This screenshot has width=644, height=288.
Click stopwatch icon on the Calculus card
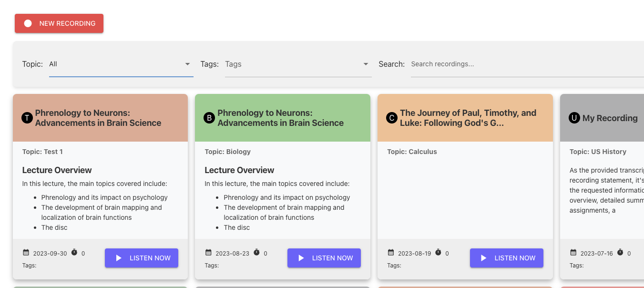(439, 253)
